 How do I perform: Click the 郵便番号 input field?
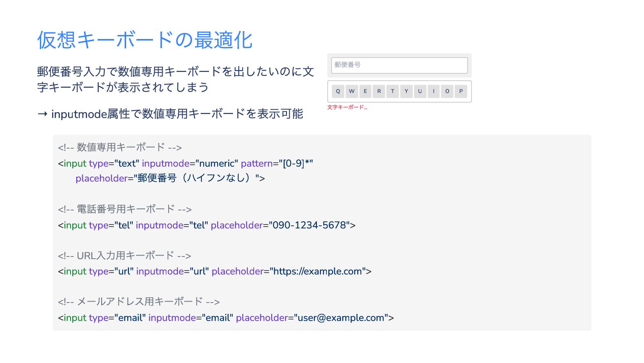[399, 65]
